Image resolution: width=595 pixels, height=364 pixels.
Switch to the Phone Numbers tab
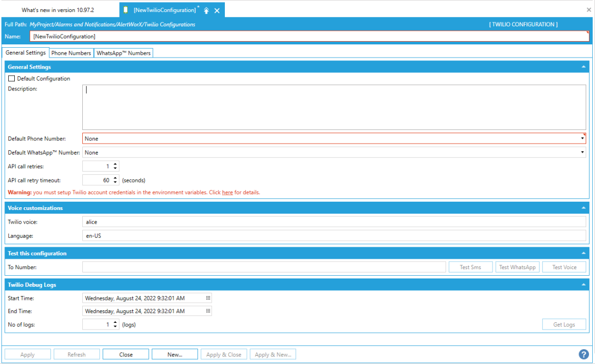71,53
